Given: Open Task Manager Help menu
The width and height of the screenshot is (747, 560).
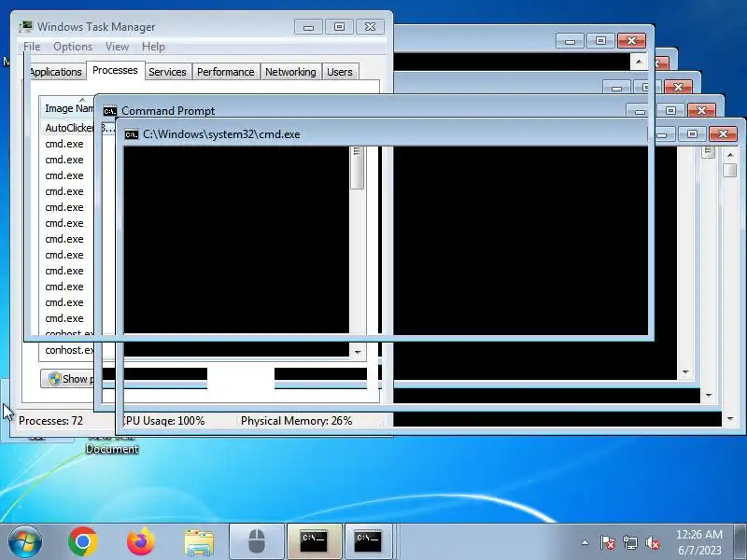Looking at the screenshot, I should tap(153, 47).
